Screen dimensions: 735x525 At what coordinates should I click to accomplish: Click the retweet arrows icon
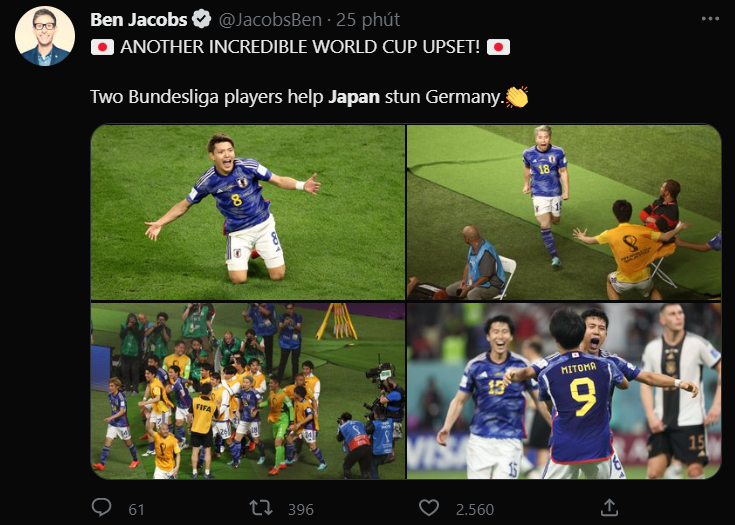tap(261, 508)
